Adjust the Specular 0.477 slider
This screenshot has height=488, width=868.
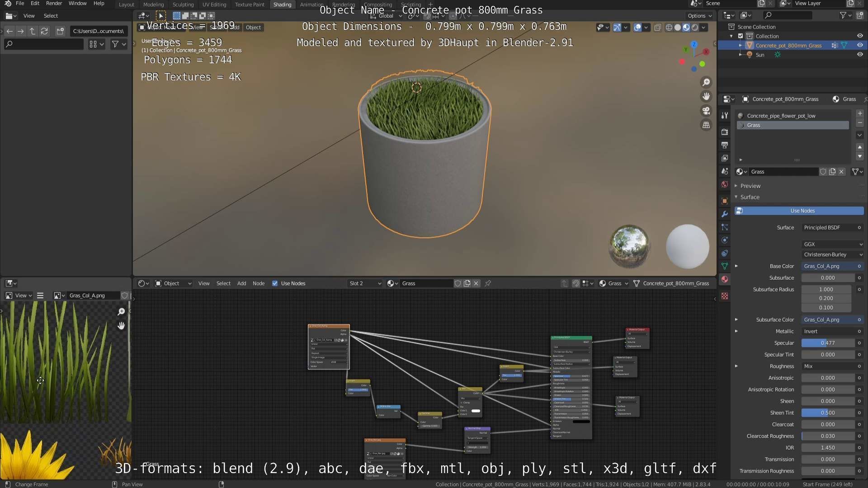tap(828, 343)
